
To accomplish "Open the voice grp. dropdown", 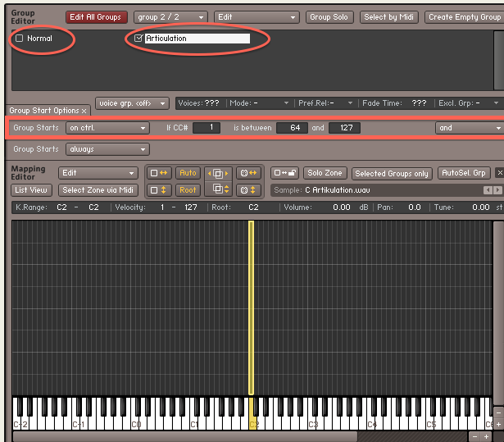I will tap(132, 103).
